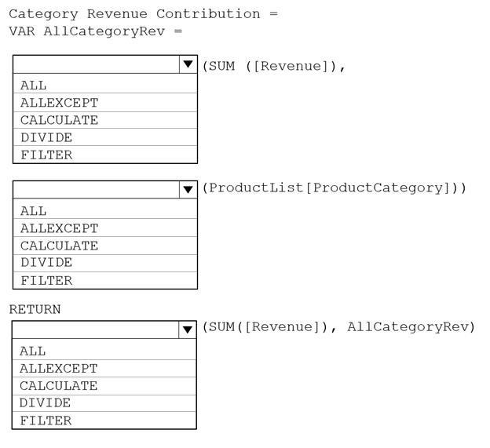
Task: Pick ALLEXCEPT in the second dropdown list
Action: pyautogui.click(x=105, y=228)
